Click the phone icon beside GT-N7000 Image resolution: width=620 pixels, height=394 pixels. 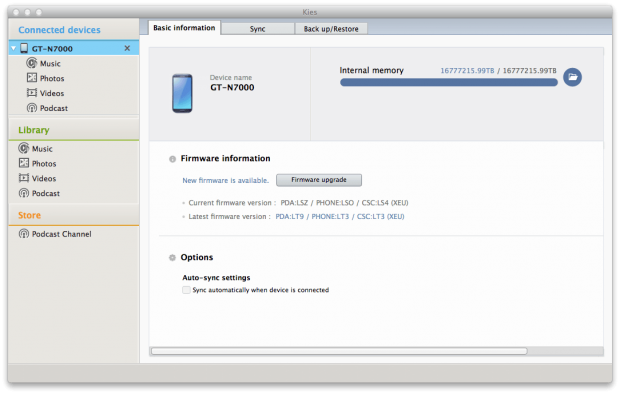pyautogui.click(x=24, y=48)
